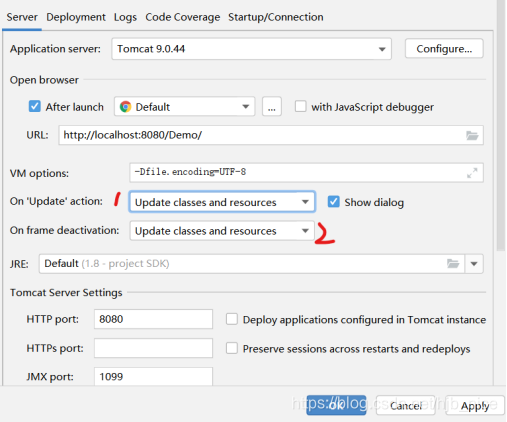
Task: Switch to the Deployment tab
Action: [76, 17]
